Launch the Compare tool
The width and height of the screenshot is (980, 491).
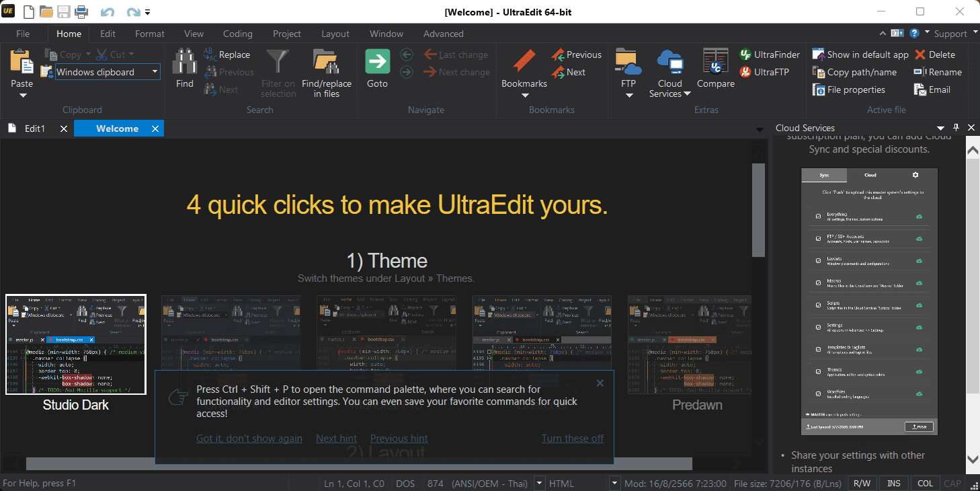(x=715, y=69)
